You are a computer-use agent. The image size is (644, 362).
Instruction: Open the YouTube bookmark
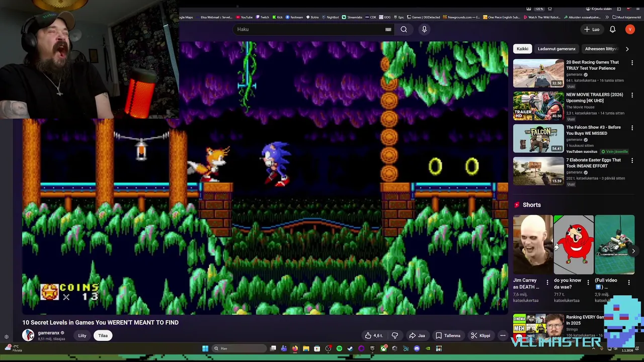pos(245,17)
